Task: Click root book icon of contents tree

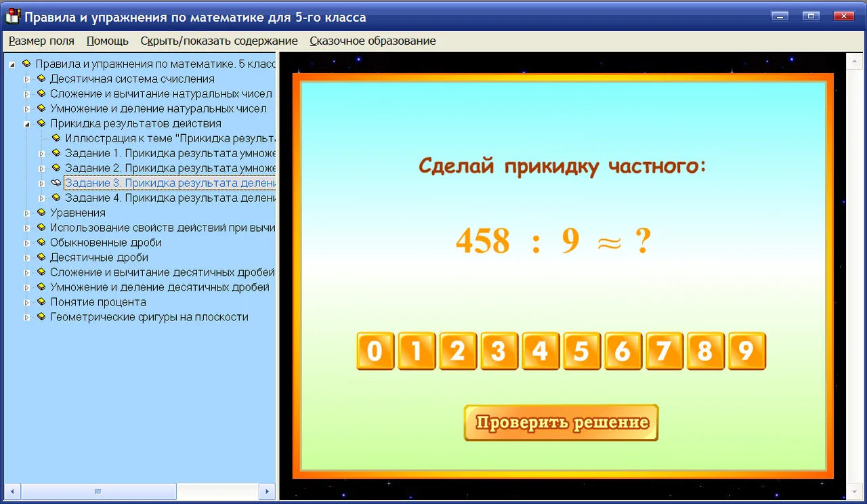Action: tap(26, 64)
